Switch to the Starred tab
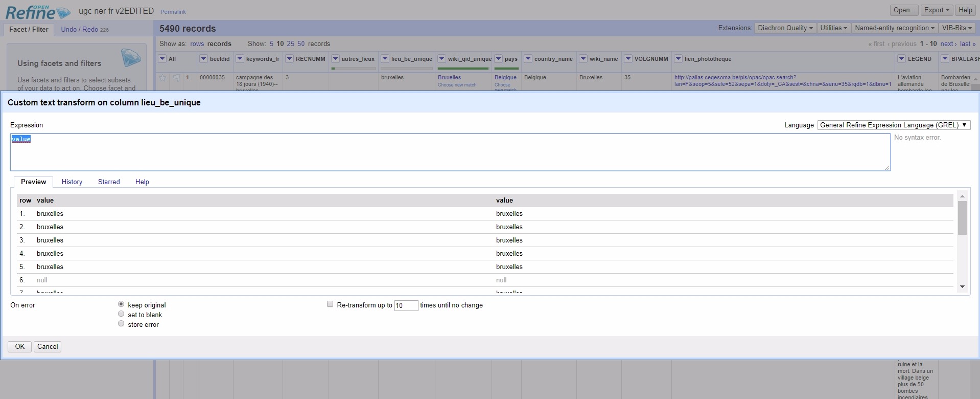This screenshot has height=399, width=980. pyautogui.click(x=109, y=182)
